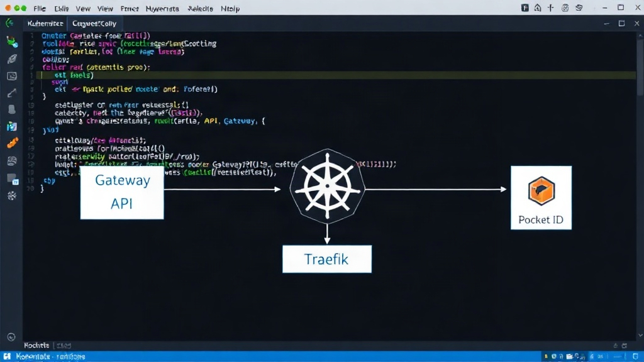Viewport: 644px width, 362px height.
Task: Click the 'API' word in the code line
Action: (x=211, y=121)
